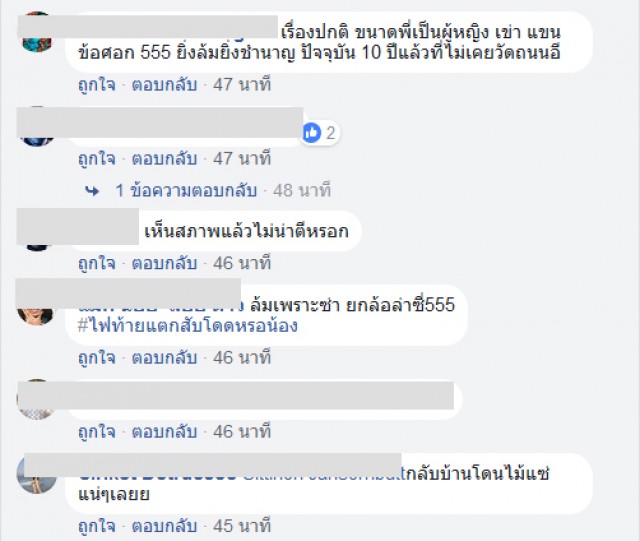Reply to the เห็นสภาพแล้วไม่น่าตีหรอก comment
Screen dimensions: 640x541
(x=164, y=263)
